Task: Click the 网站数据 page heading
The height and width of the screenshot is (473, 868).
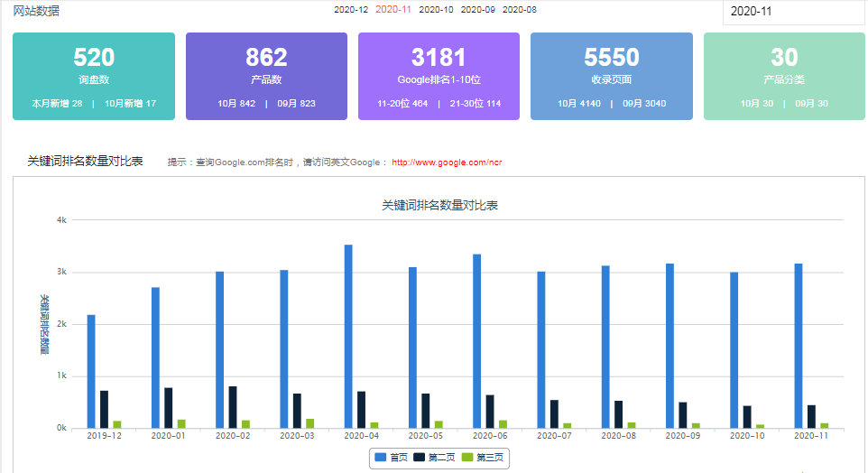Action: pos(37,11)
